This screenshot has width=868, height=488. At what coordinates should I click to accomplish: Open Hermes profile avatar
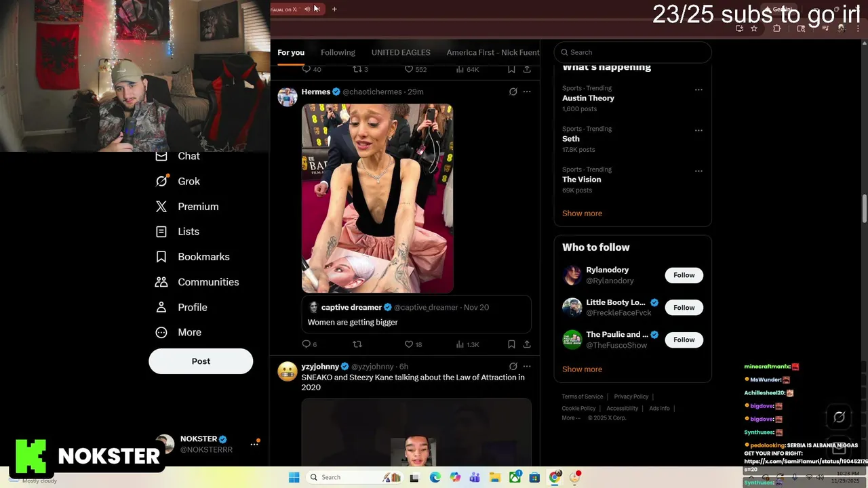pos(288,96)
